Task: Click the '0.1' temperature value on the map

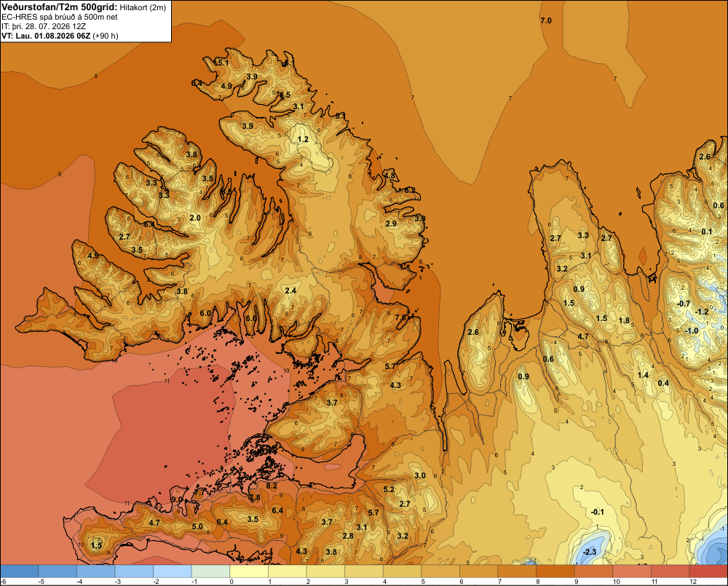Action: click(707, 231)
